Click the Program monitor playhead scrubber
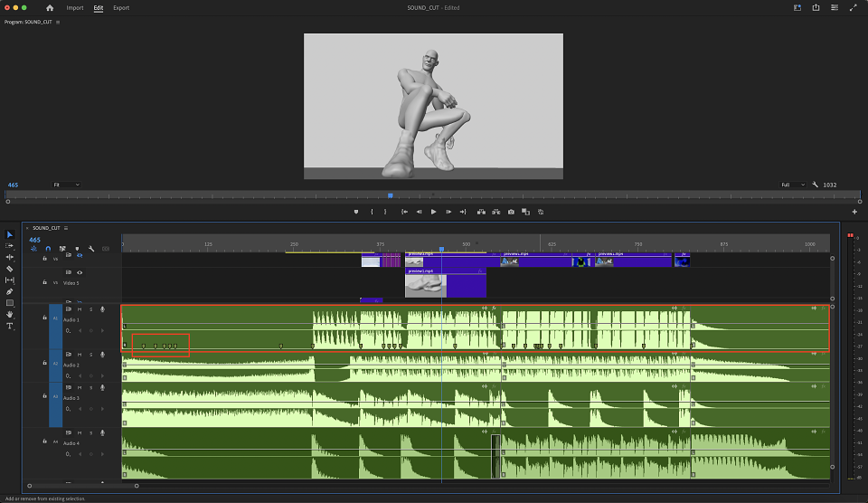Image resolution: width=868 pixels, height=503 pixels. click(x=391, y=195)
